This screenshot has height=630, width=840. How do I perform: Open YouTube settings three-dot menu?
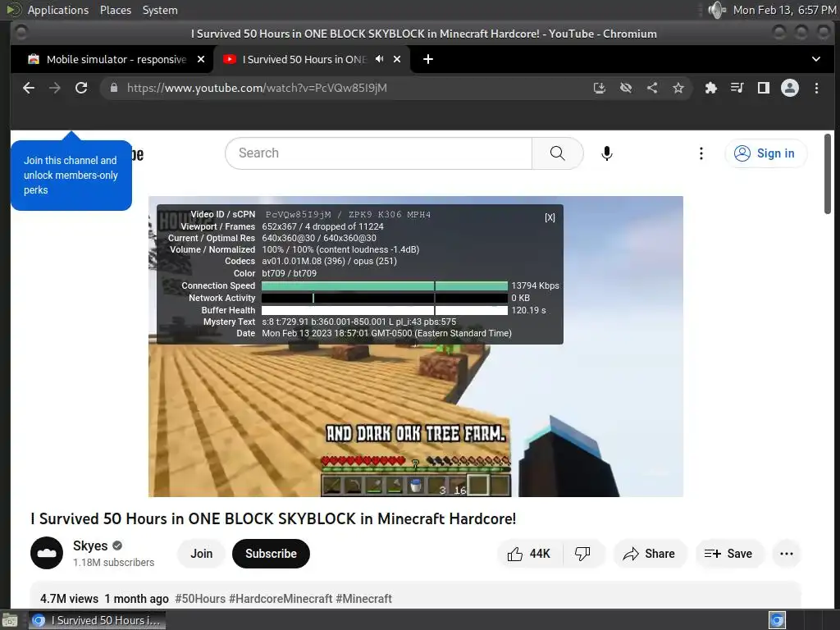pyautogui.click(x=701, y=153)
